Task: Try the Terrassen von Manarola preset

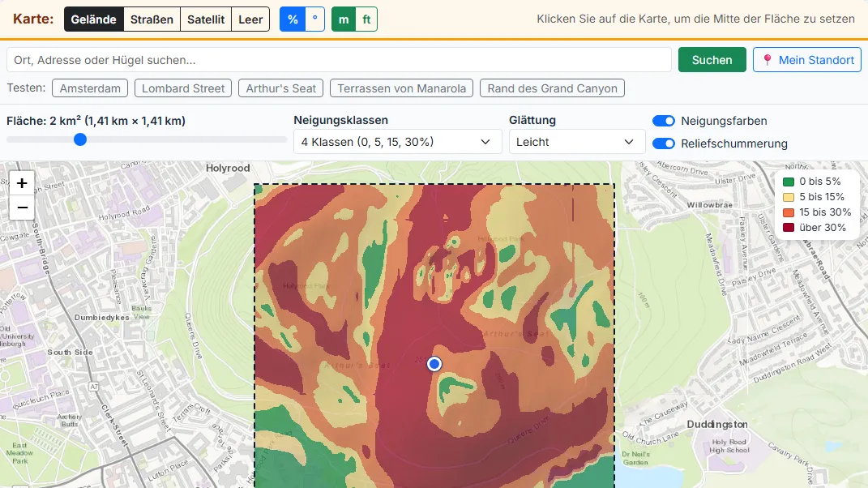Action: point(401,88)
